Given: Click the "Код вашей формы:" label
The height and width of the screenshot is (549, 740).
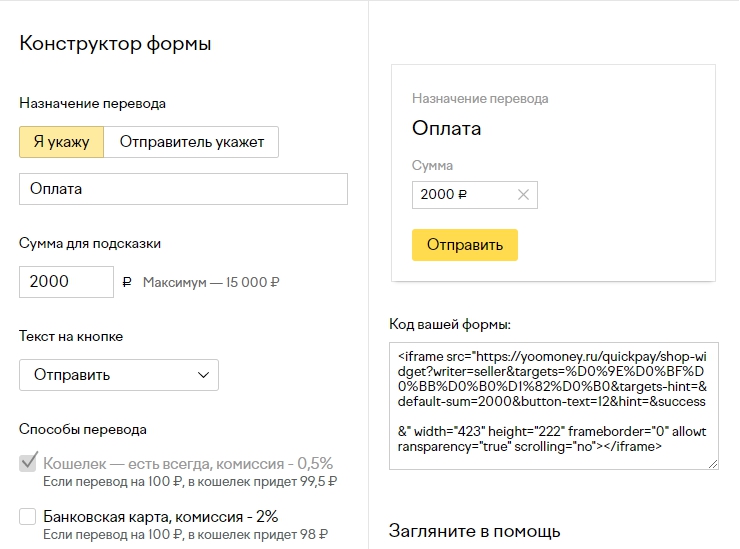Looking at the screenshot, I should coord(449,324).
